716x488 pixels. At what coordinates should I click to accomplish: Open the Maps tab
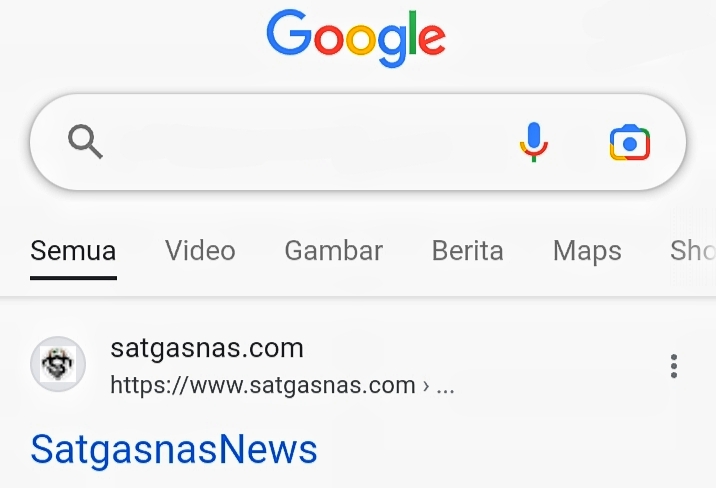click(587, 252)
